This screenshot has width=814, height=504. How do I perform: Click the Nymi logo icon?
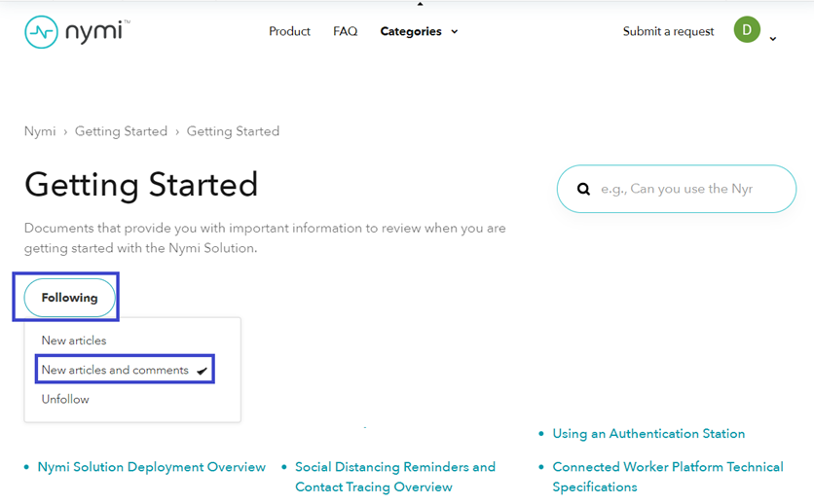[42, 32]
